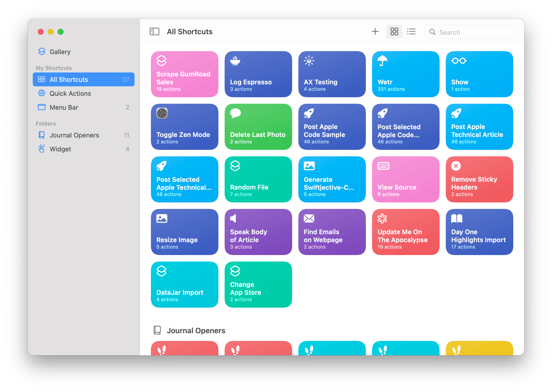Viewport: 552px width, 392px height.
Task: Open the Update Me On The Apocalypse shortcut
Action: 406,232
